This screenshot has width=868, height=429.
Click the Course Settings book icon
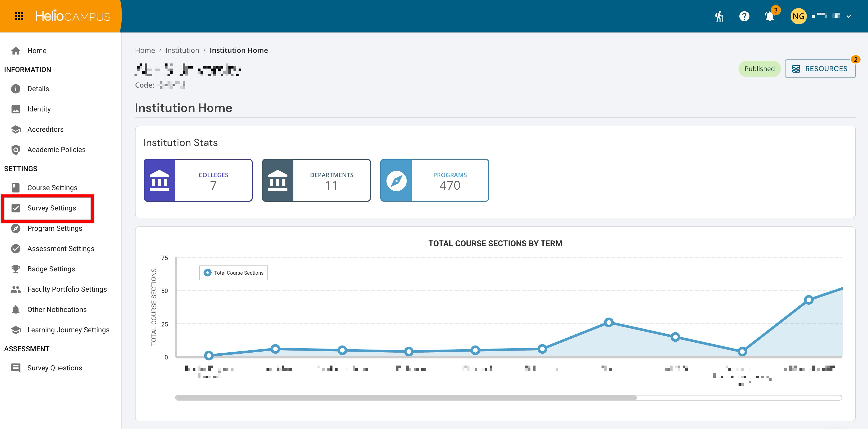[x=15, y=188]
